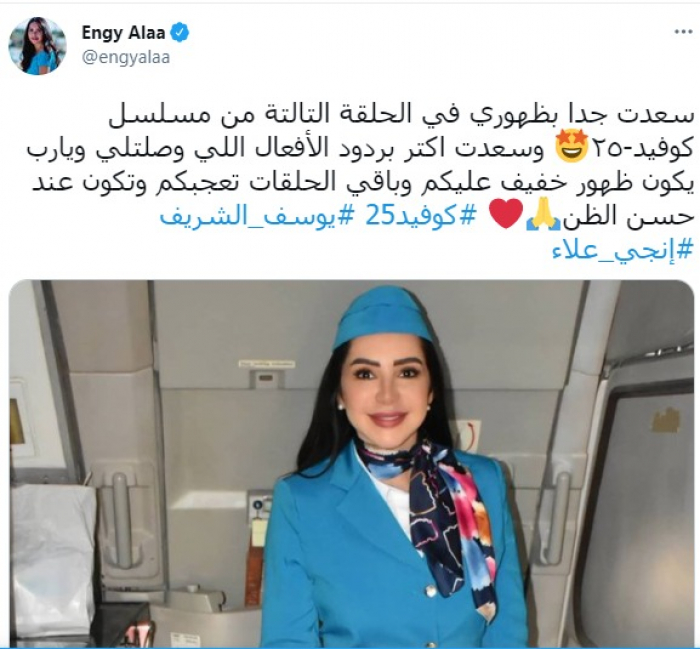The height and width of the screenshot is (649, 700).
Task: Click the word كوفيد-٢٥ in tweet body
Action: pos(642,149)
